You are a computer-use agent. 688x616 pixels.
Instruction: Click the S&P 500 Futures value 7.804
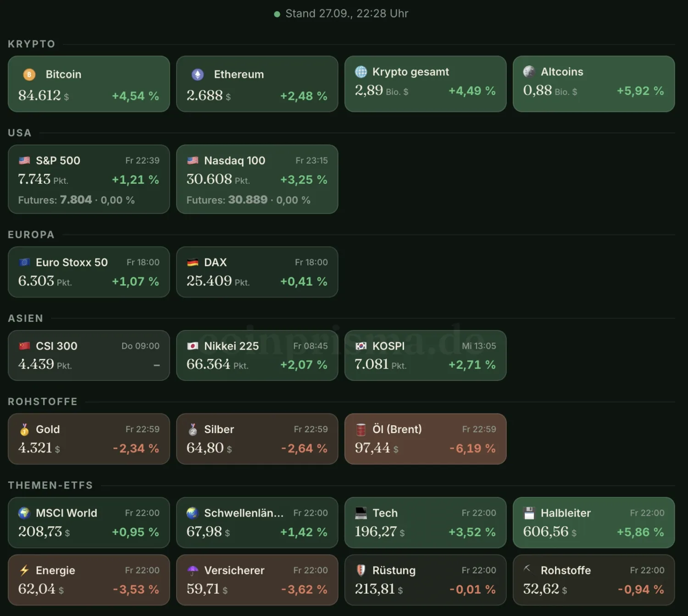coord(76,200)
